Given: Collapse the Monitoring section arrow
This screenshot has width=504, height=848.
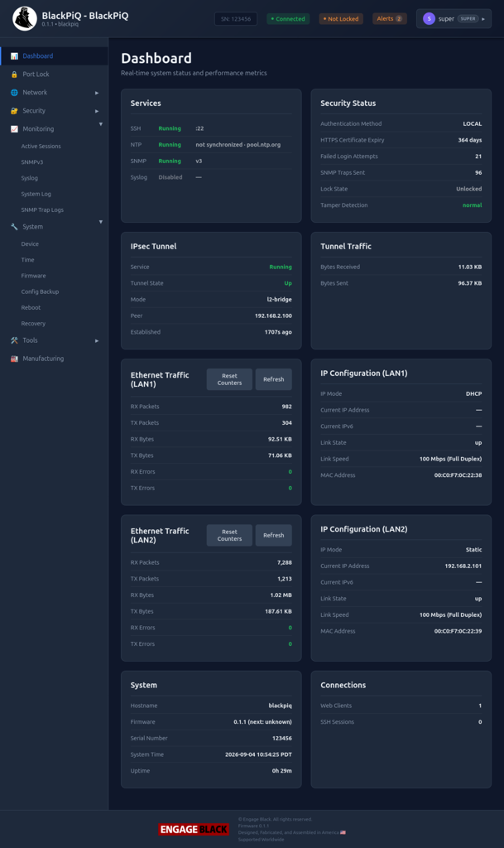Looking at the screenshot, I should pyautogui.click(x=100, y=124).
